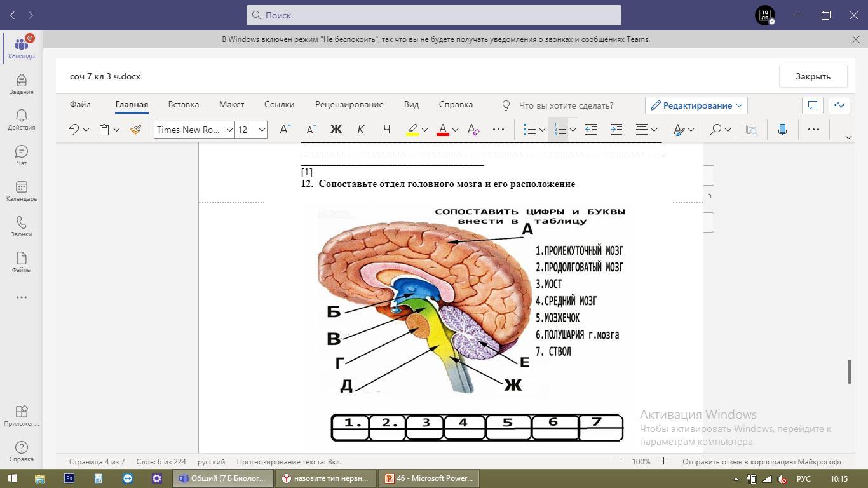Expand the Редактирование mode dropdown
The height and width of the screenshot is (488, 868).
tap(696, 105)
